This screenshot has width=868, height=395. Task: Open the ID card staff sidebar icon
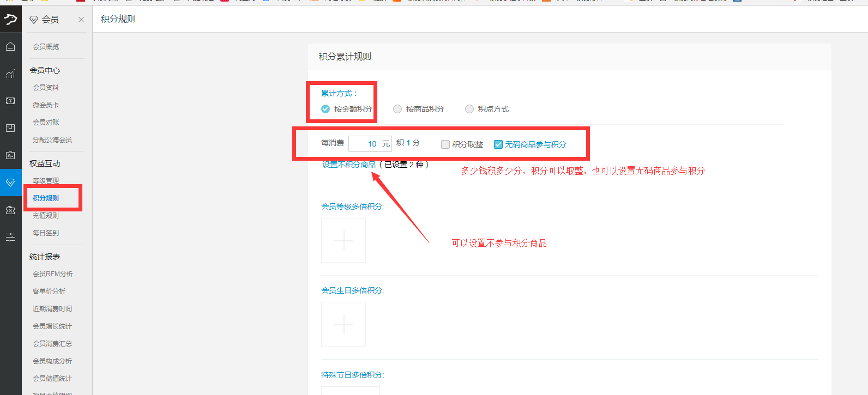[x=10, y=155]
